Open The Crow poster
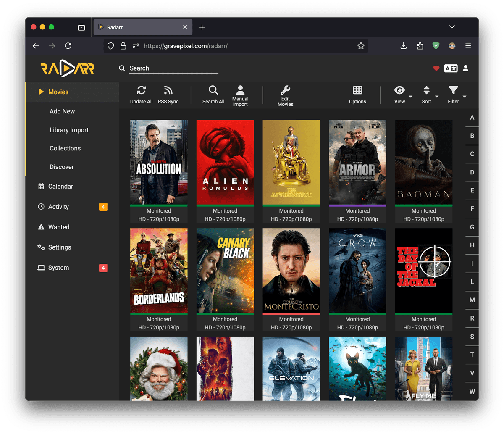The image size is (504, 434). coord(357,271)
